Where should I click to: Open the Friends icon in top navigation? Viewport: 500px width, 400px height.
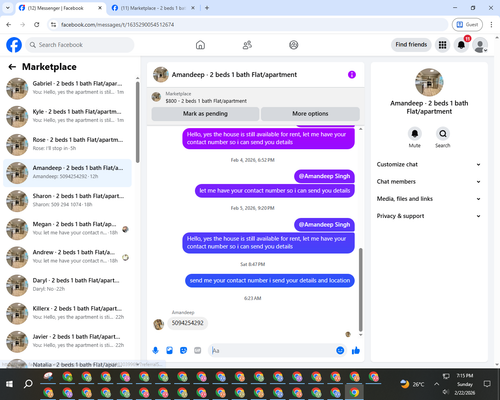(x=247, y=45)
